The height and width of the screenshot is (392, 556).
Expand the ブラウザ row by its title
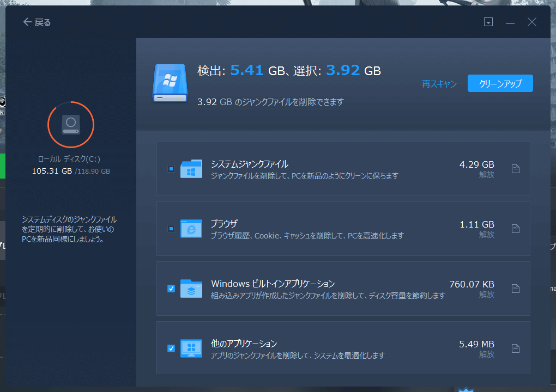click(224, 224)
